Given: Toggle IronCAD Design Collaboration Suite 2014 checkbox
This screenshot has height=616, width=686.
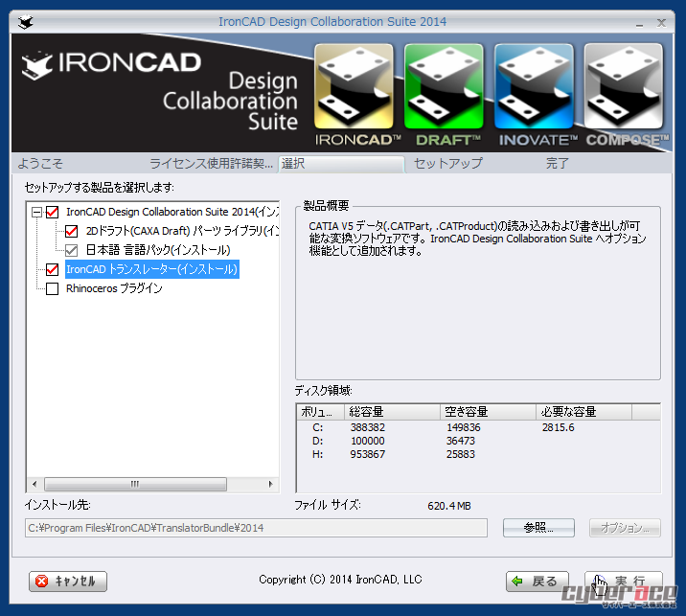Looking at the screenshot, I should pyautogui.click(x=52, y=212).
